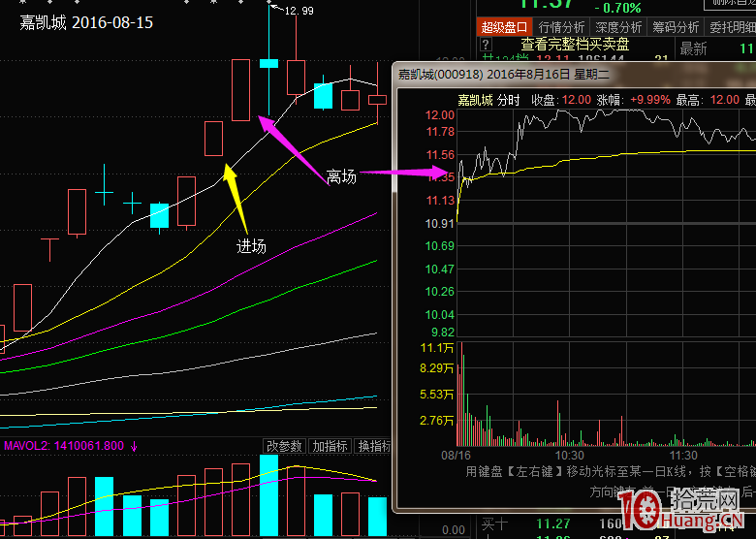756x539 pixels.
Task: Click the 嘉凯城 分时 label in popup
Action: coord(488,100)
